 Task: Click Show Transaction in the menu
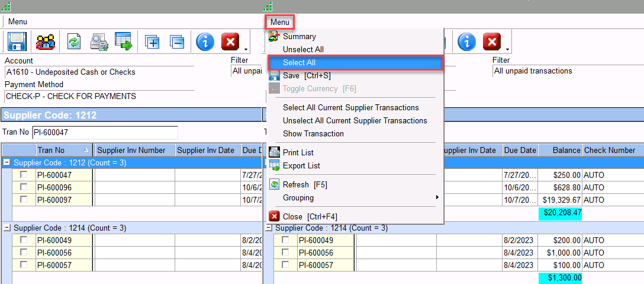(x=313, y=134)
